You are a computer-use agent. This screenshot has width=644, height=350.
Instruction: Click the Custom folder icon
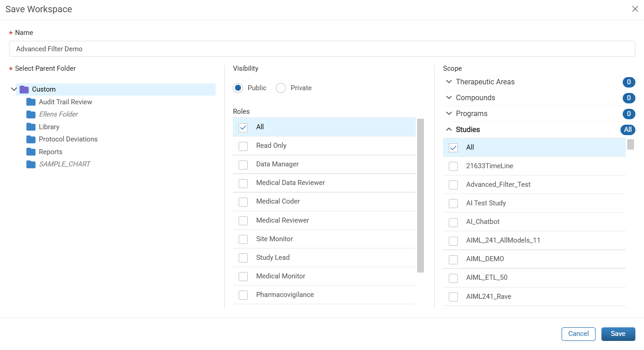click(24, 89)
